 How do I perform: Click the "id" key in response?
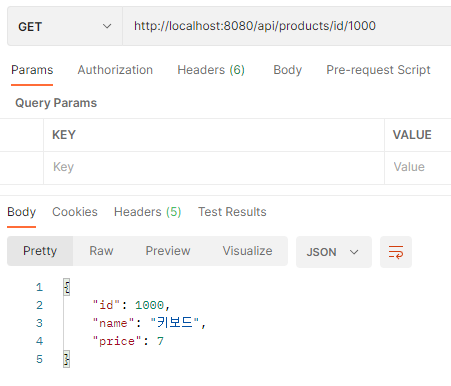(x=106, y=305)
